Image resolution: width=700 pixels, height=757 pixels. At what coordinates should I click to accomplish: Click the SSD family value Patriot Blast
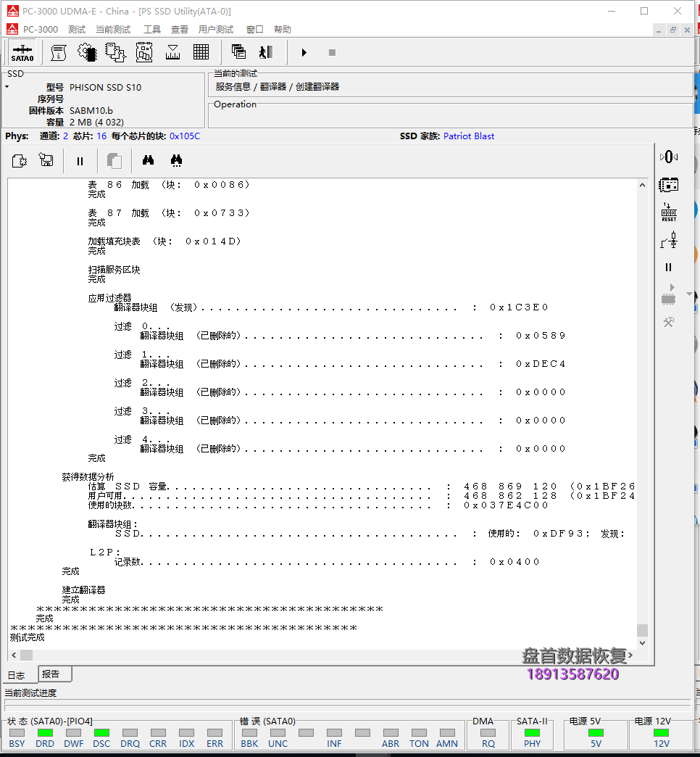point(468,136)
